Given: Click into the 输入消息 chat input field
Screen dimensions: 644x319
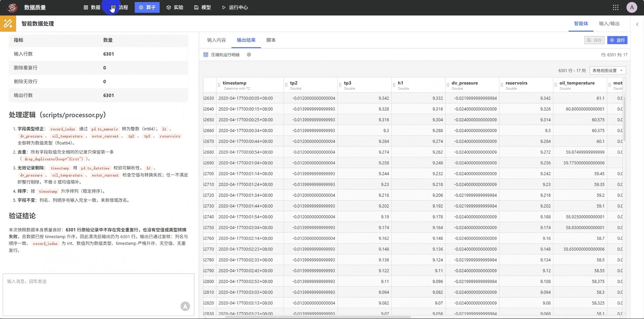Looking at the screenshot, I should (98, 295).
